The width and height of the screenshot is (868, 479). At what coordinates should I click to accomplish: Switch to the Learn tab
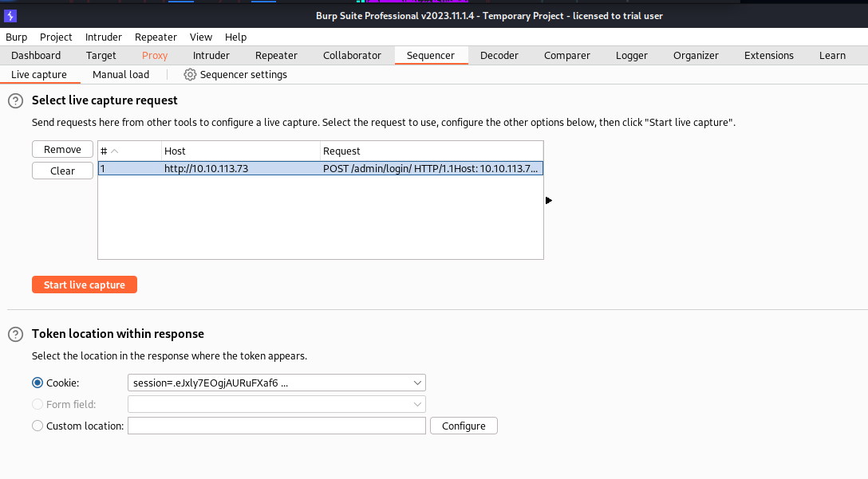pos(833,55)
